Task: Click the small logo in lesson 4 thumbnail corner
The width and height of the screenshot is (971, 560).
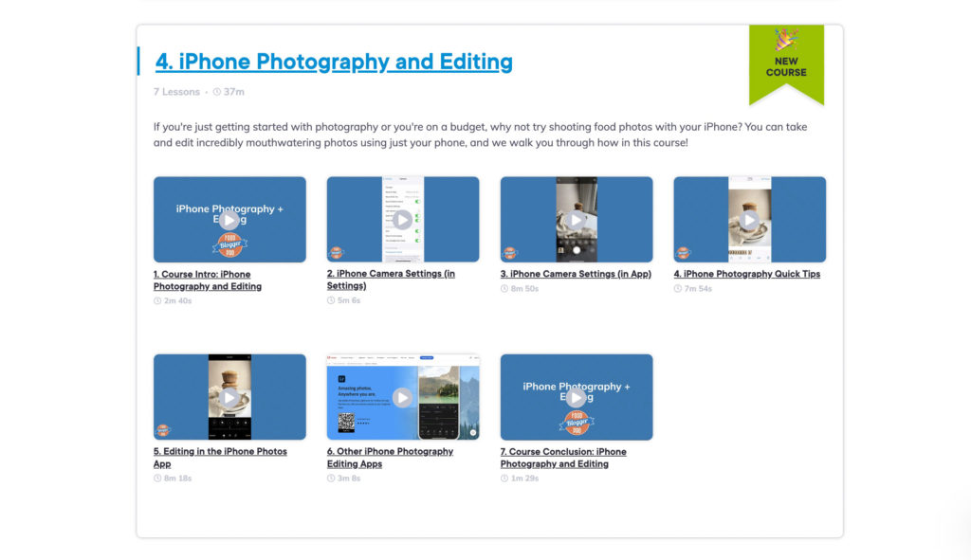Action: click(x=683, y=252)
